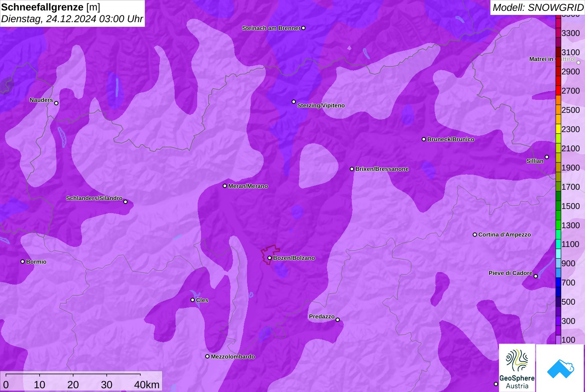Click the Steinach am Brenner location dot
585x392 pixels.
(x=303, y=28)
